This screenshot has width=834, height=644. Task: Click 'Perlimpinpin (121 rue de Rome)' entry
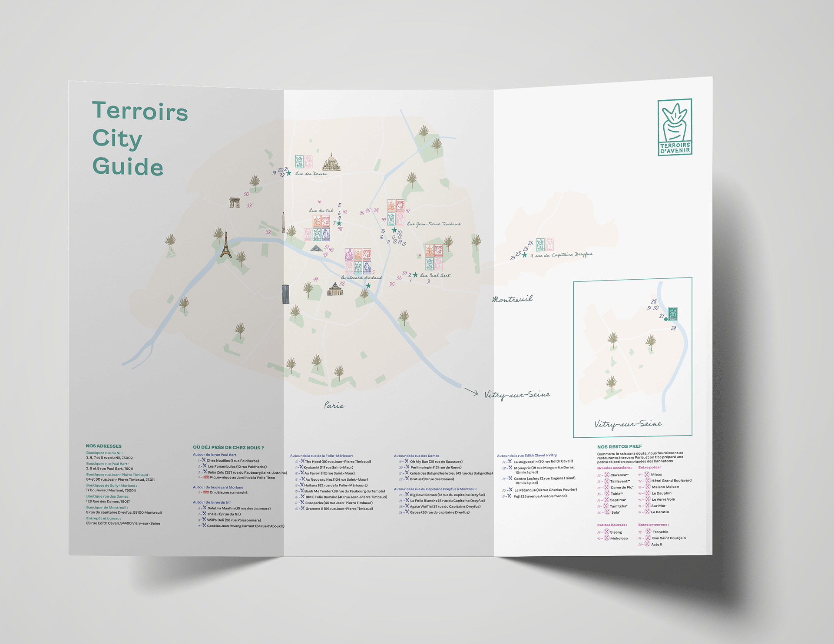coord(436,467)
